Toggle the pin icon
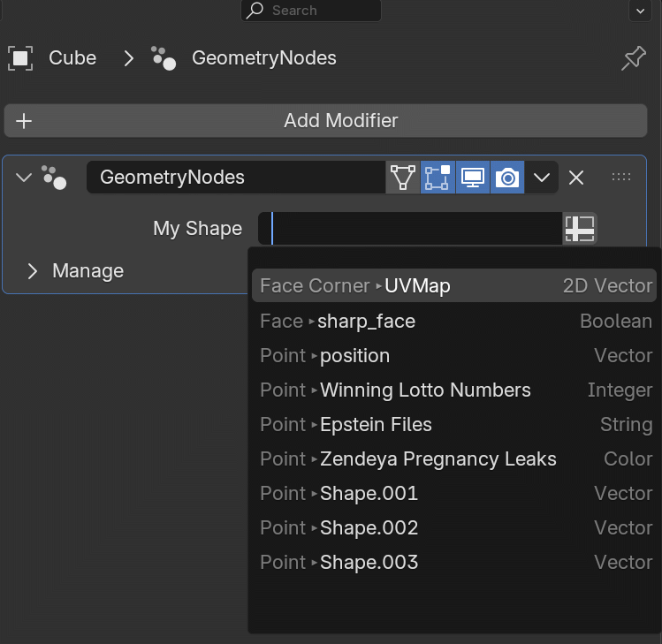662x644 pixels. click(x=634, y=58)
